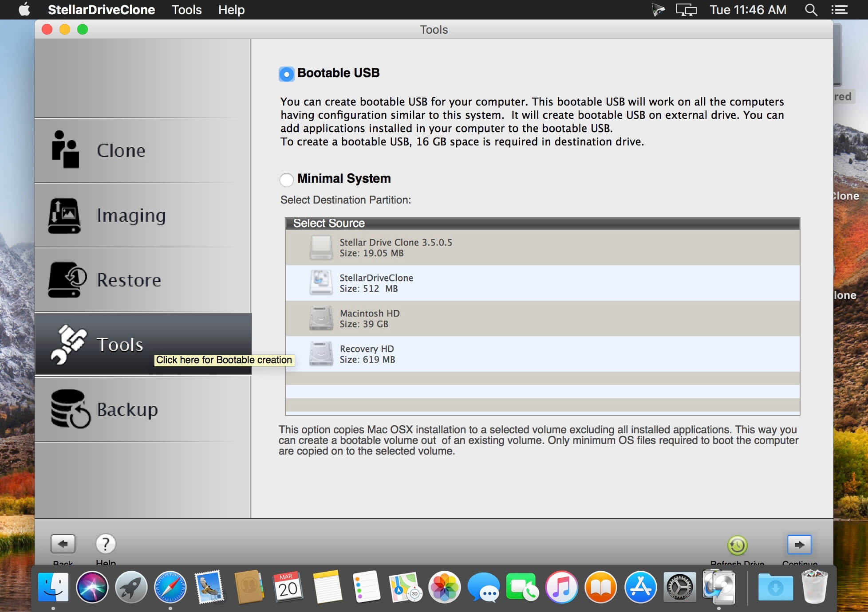Launch Safari from the Dock

click(x=170, y=587)
